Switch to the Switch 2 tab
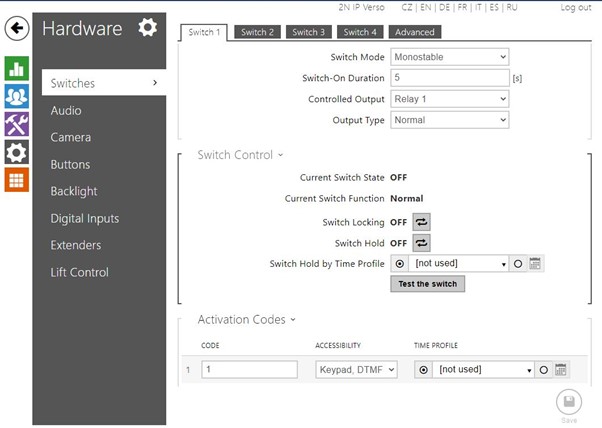 257,33
